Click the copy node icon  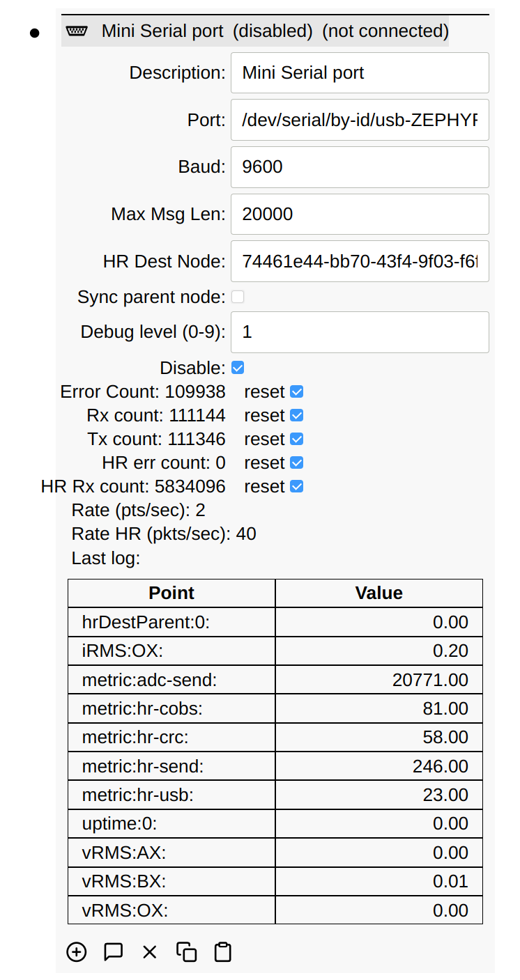[186, 951]
